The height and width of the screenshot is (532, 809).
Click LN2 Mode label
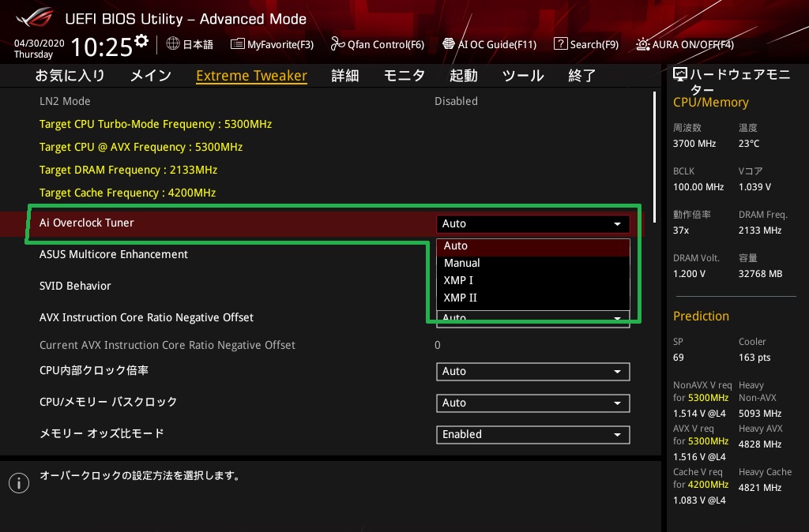[65, 101]
